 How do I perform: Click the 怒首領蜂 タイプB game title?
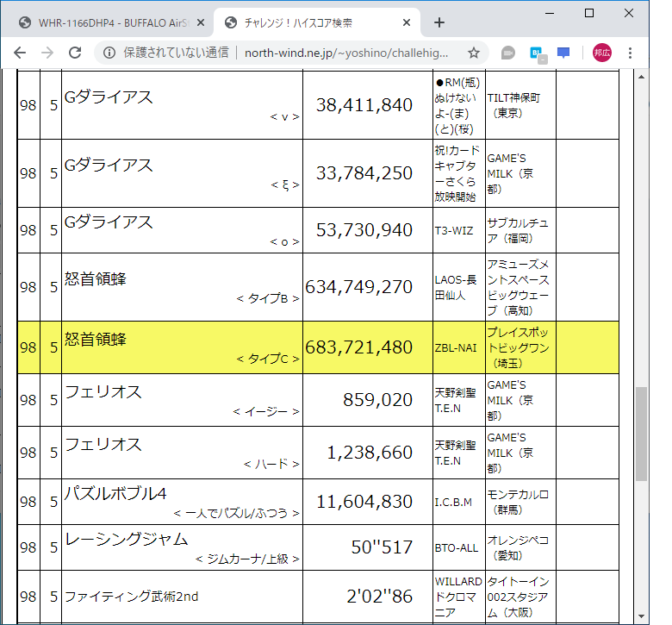click(95, 278)
